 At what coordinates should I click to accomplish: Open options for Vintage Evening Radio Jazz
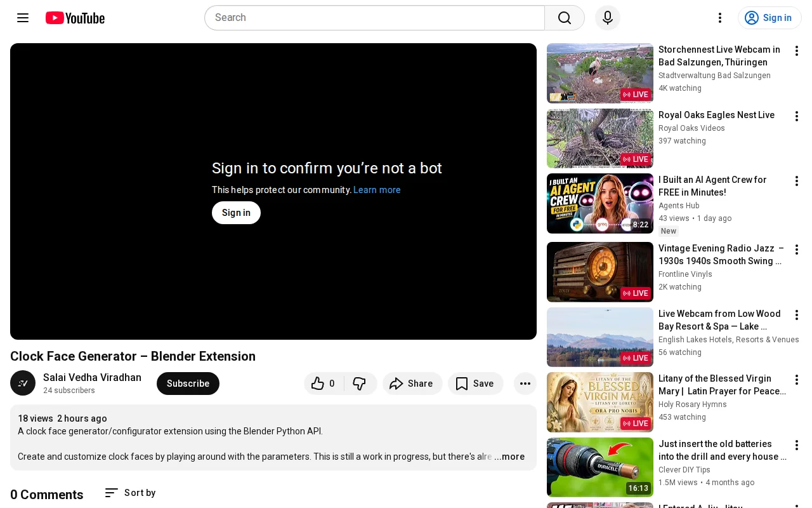[x=797, y=250]
